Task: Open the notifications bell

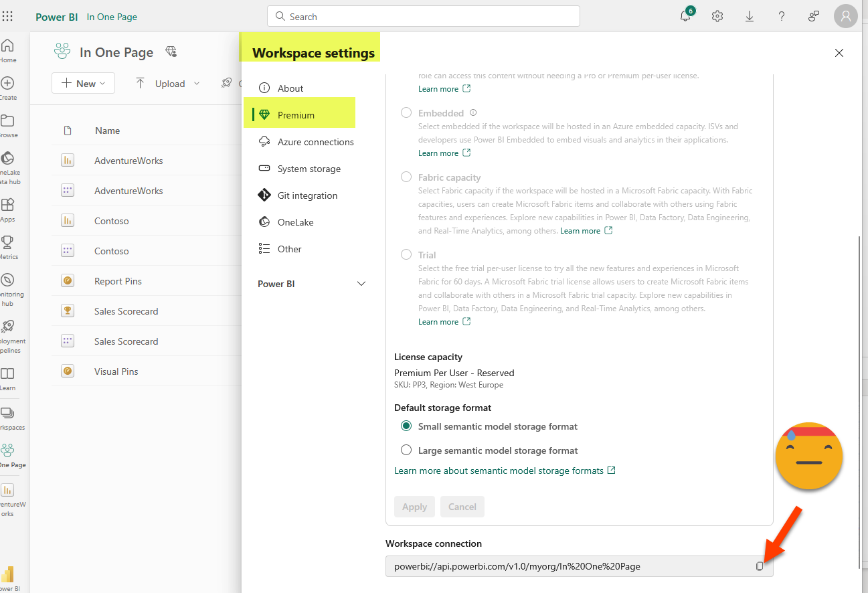Action: coord(685,16)
